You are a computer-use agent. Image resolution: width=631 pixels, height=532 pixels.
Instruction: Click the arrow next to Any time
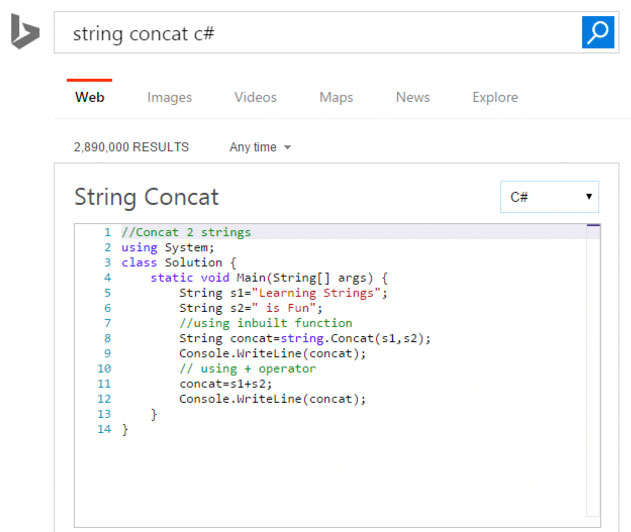287,147
